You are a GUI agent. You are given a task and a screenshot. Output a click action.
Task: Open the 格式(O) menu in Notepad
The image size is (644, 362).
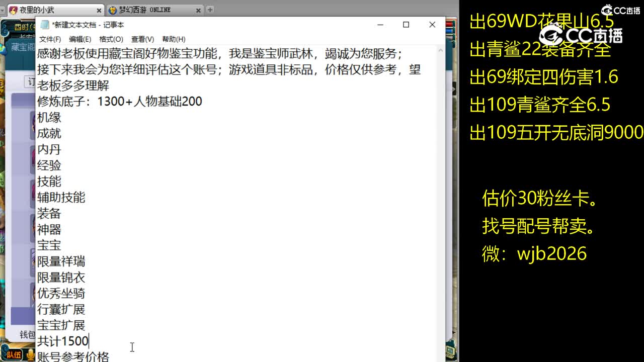pos(111,39)
